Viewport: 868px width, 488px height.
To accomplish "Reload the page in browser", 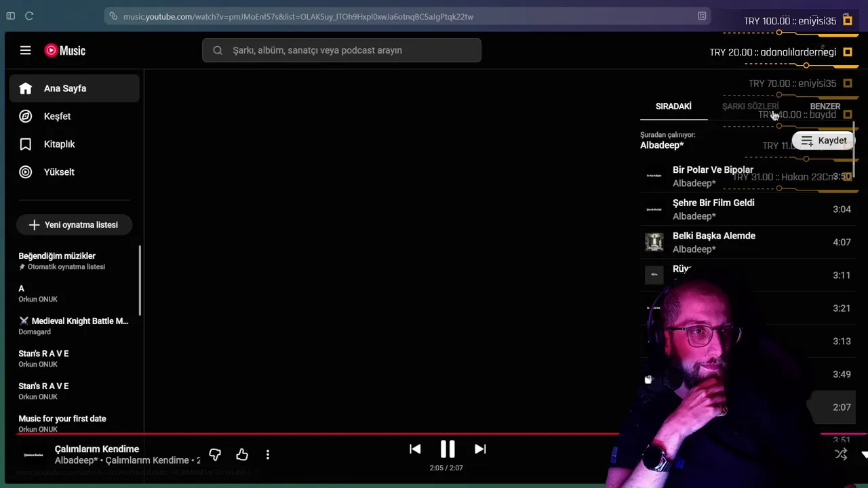I will pyautogui.click(x=29, y=16).
